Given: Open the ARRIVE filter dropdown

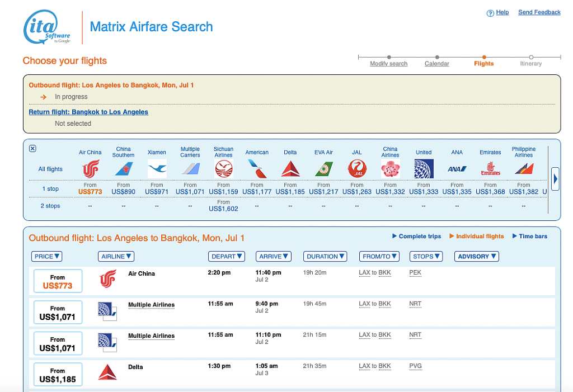Looking at the screenshot, I should (x=274, y=257).
